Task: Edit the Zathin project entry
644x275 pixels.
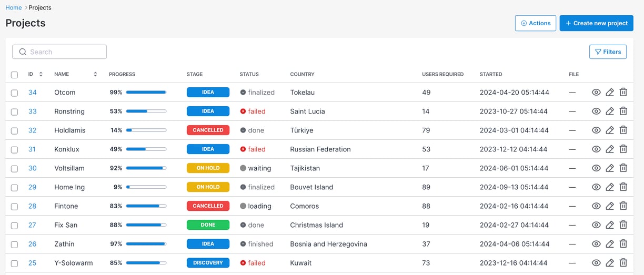Action: [610, 243]
